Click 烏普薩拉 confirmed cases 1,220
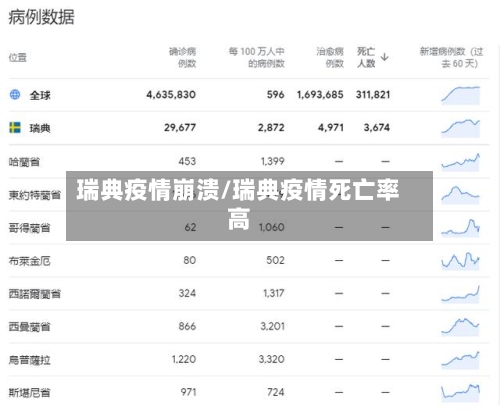The height and width of the screenshot is (413, 500). (184, 359)
